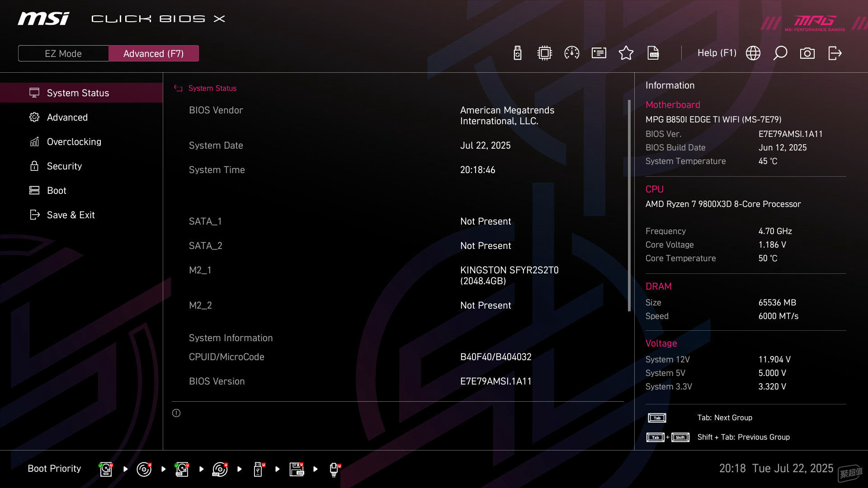Click the Voltage heading
The width and height of the screenshot is (868, 488).
(661, 343)
